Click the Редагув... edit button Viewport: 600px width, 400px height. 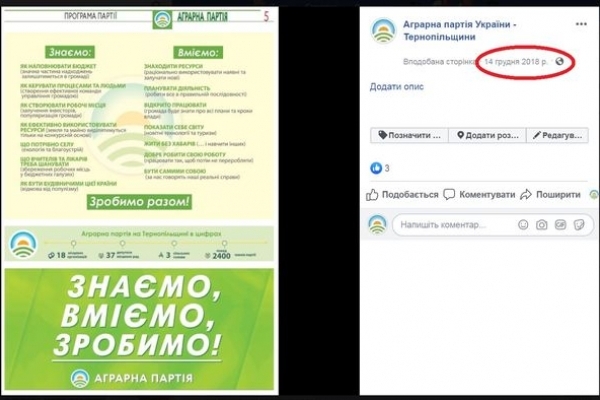coord(558,135)
